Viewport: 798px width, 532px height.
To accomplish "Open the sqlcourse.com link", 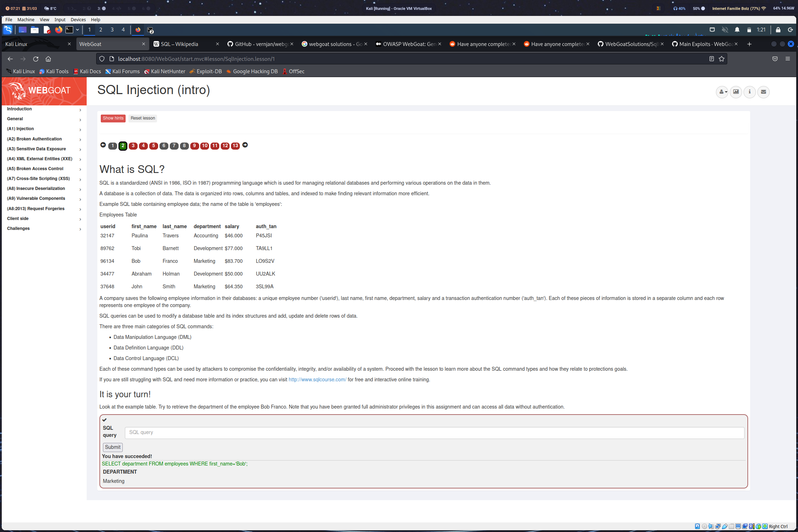I will pos(317,380).
